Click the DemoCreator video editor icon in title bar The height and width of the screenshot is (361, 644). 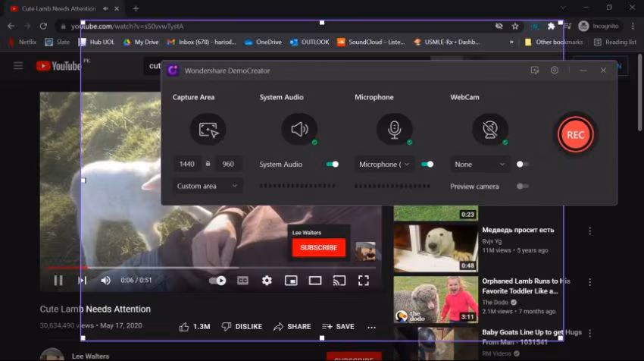(x=534, y=71)
